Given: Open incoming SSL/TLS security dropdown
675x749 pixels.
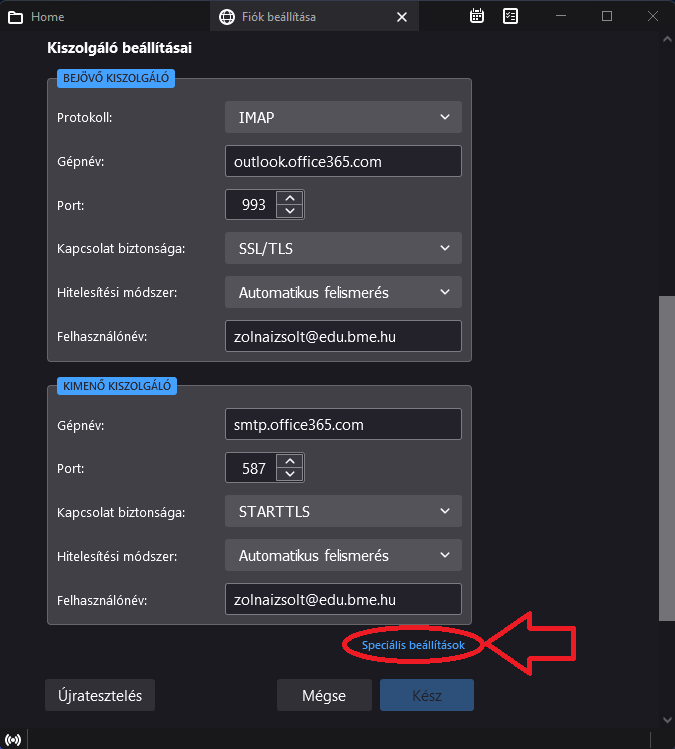Looking at the screenshot, I should [343, 248].
